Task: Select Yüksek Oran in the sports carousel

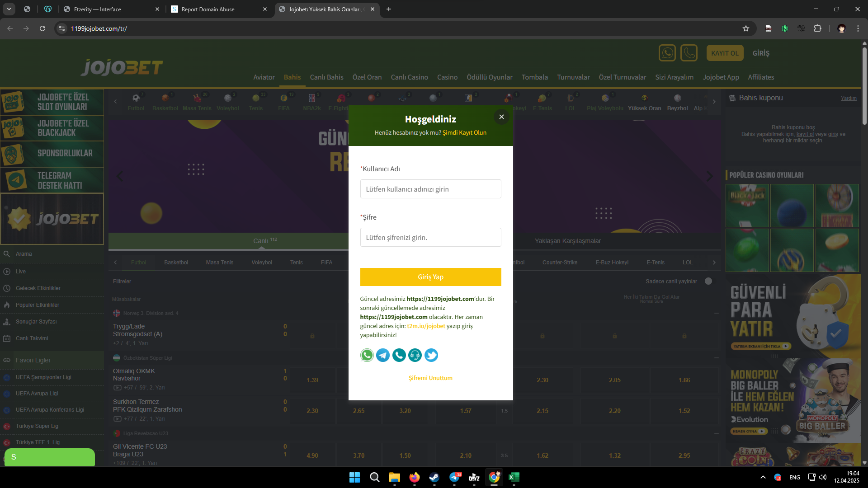Action: [645, 102]
